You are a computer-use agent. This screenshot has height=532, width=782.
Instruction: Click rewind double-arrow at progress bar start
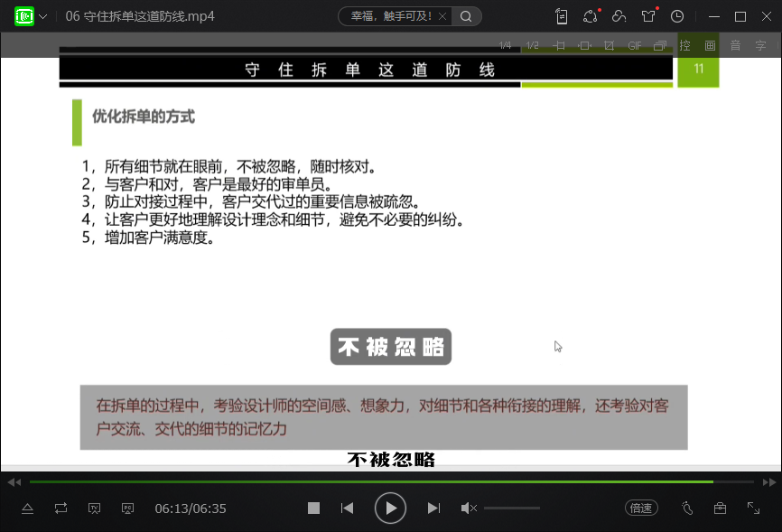pos(14,482)
